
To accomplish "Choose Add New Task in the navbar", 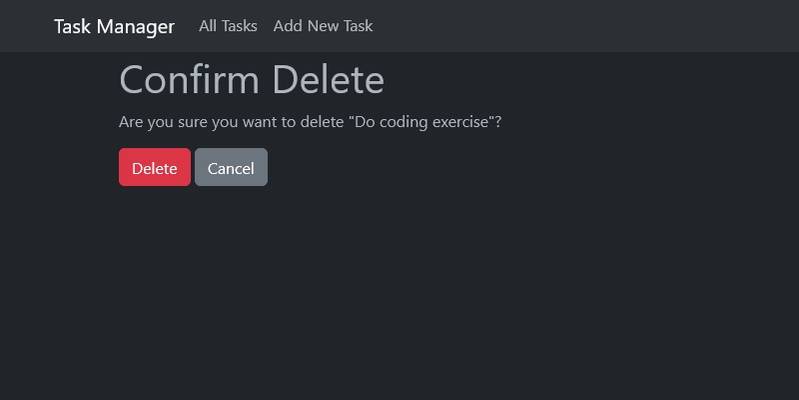I will click(323, 26).
